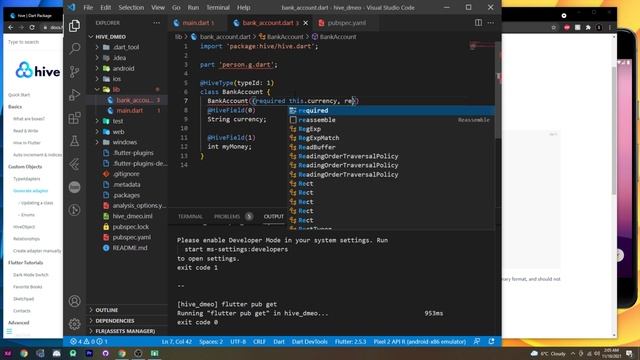Click BankAccount breadcrumb class item
This screenshot has height=360, width=640.
pos(282,37)
